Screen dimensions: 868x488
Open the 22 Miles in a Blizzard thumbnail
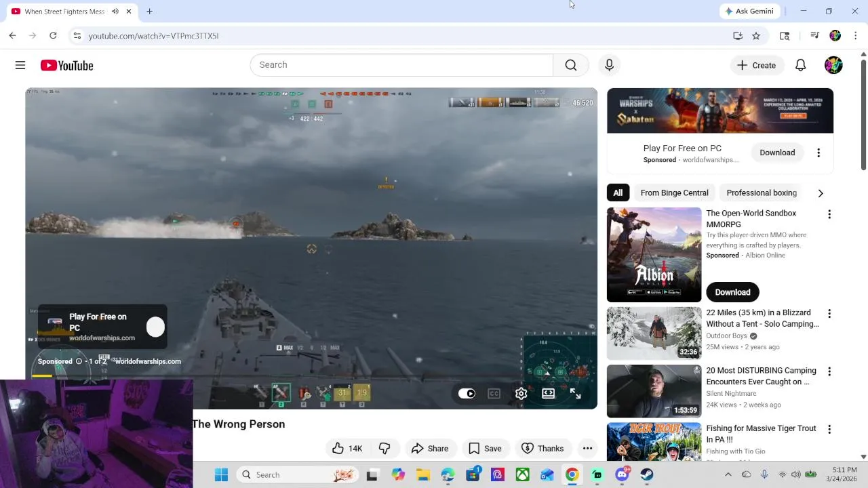[654, 333]
